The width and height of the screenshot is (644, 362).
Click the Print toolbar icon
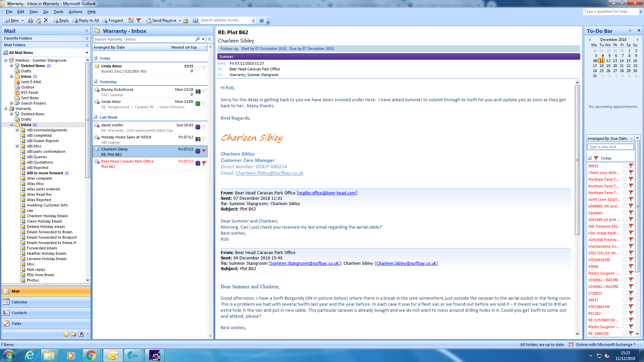pos(31,20)
